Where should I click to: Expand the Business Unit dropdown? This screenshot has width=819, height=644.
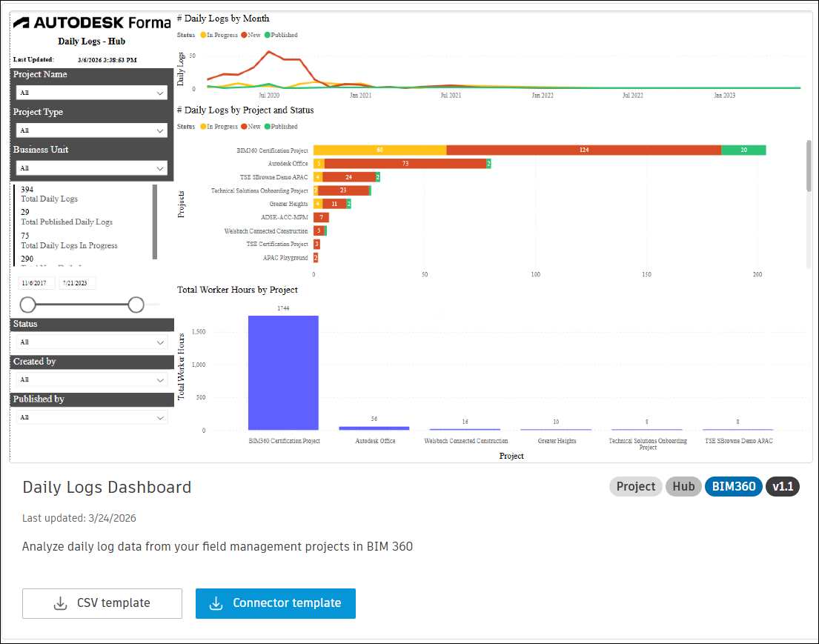[92, 167]
